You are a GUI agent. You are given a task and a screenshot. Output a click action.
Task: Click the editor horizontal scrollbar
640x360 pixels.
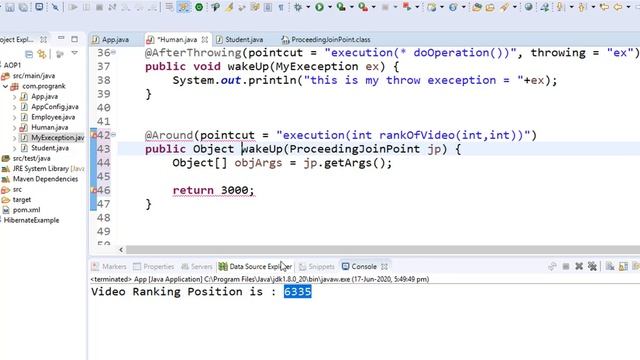382,249
